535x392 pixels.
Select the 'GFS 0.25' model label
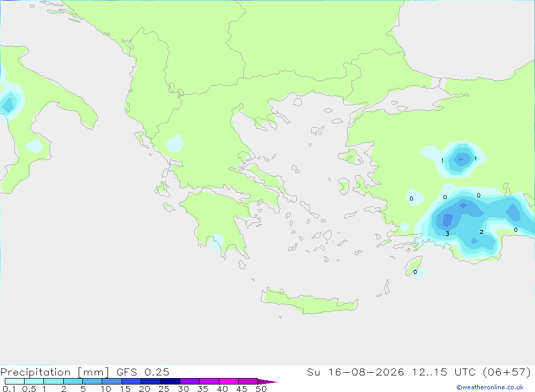[x=143, y=372]
